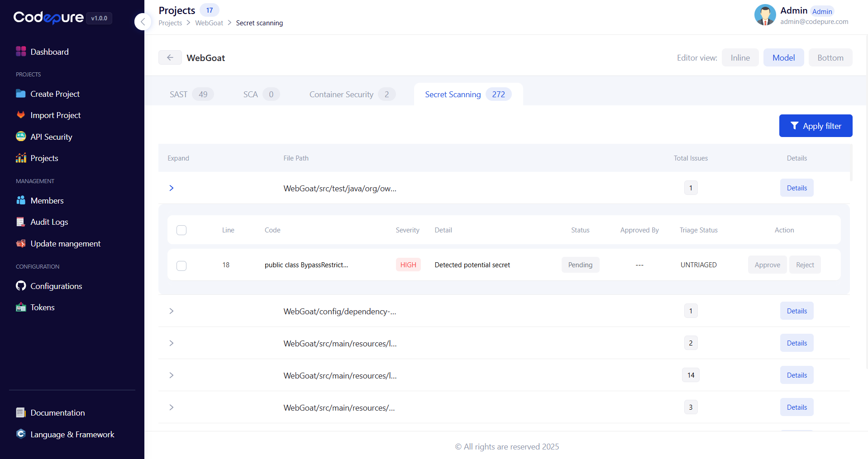Click the API Security icon
868x459 pixels.
tap(21, 136)
